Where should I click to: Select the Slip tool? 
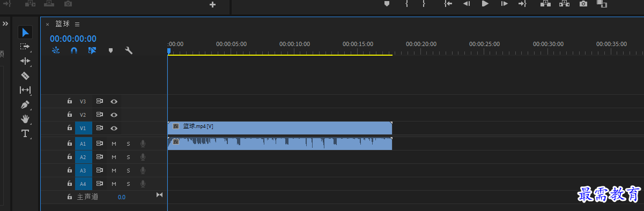(25, 90)
